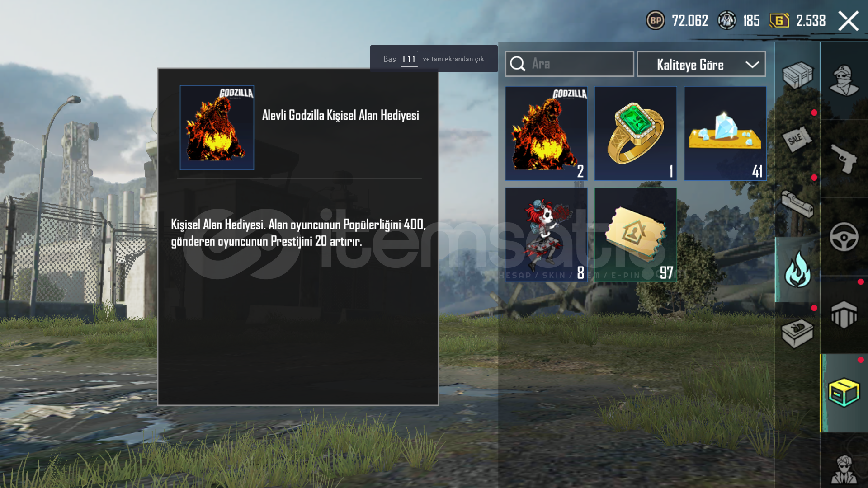Open the weapon attachment category icon

coord(797,204)
